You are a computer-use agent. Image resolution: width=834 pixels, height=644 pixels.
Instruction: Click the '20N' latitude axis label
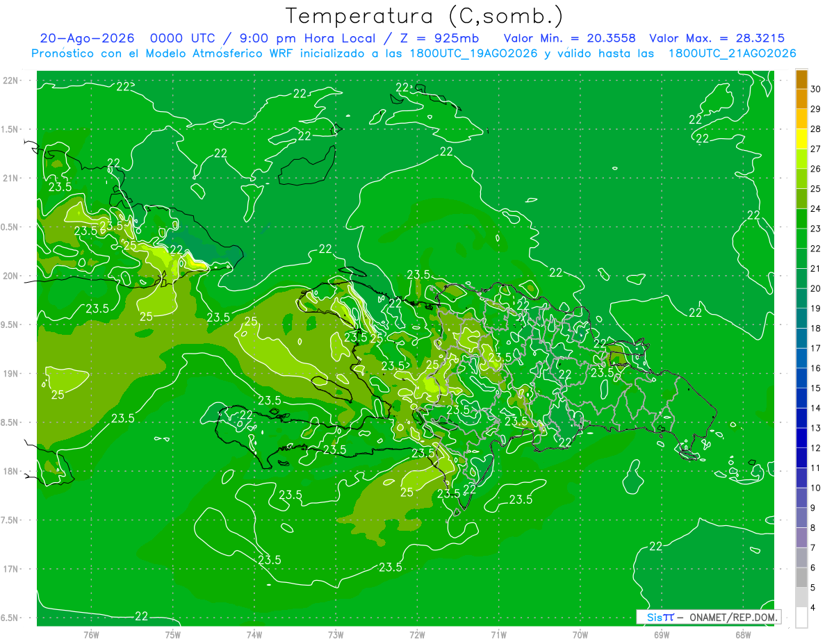[11, 276]
